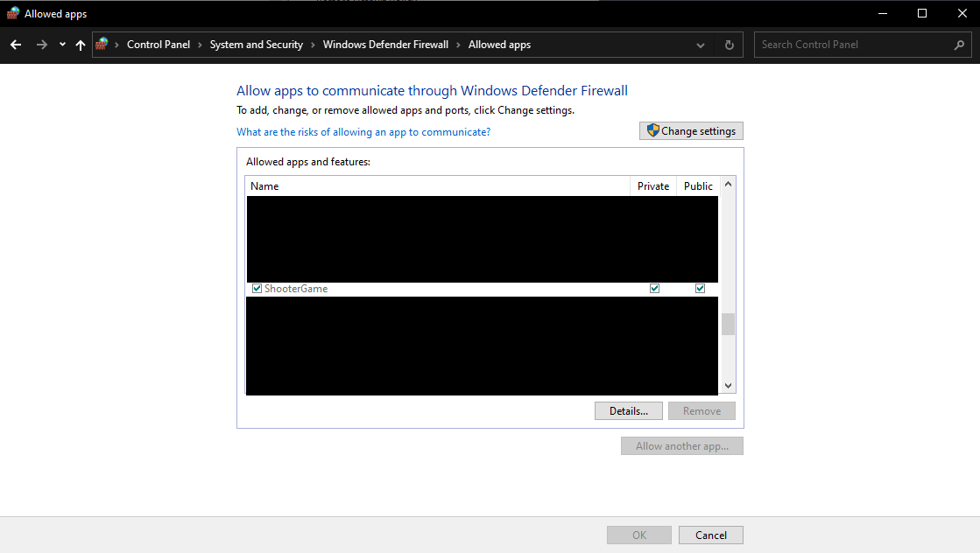The width and height of the screenshot is (980, 553).
Task: Maximize the Allowed apps window
Action: click(922, 13)
